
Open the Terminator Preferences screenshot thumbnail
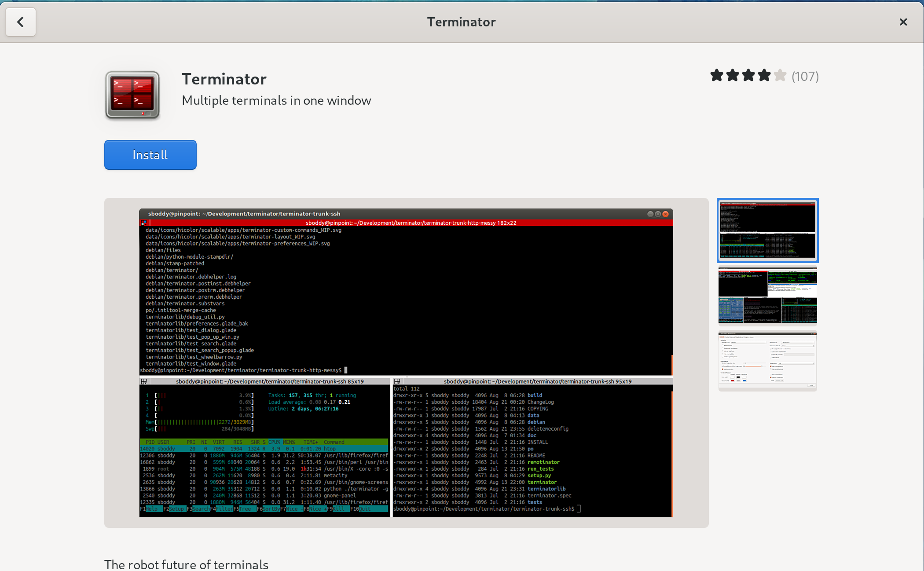click(x=767, y=361)
